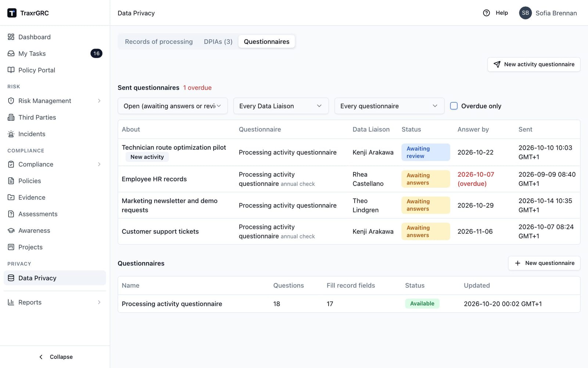This screenshot has height=368, width=588.
Task: Click the Incidents siren icon
Action: [11, 134]
